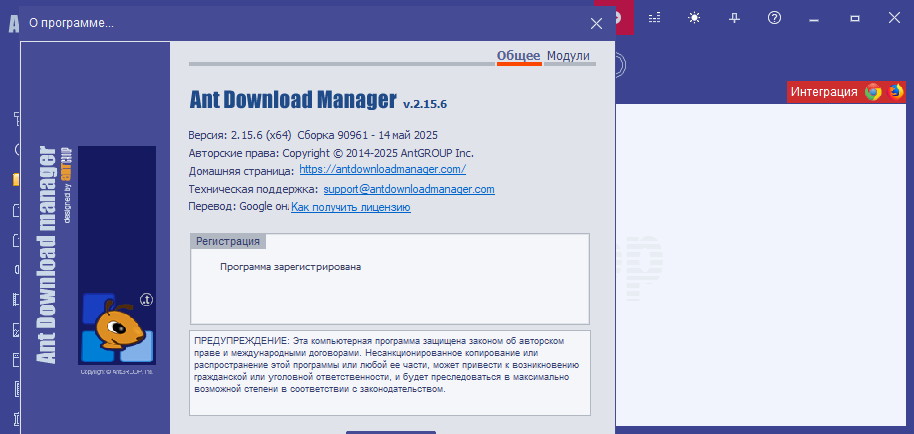This screenshot has height=434, width=914.
Task: Click the Версия: 2.15.6 (x64) build line
Action: tap(313, 135)
